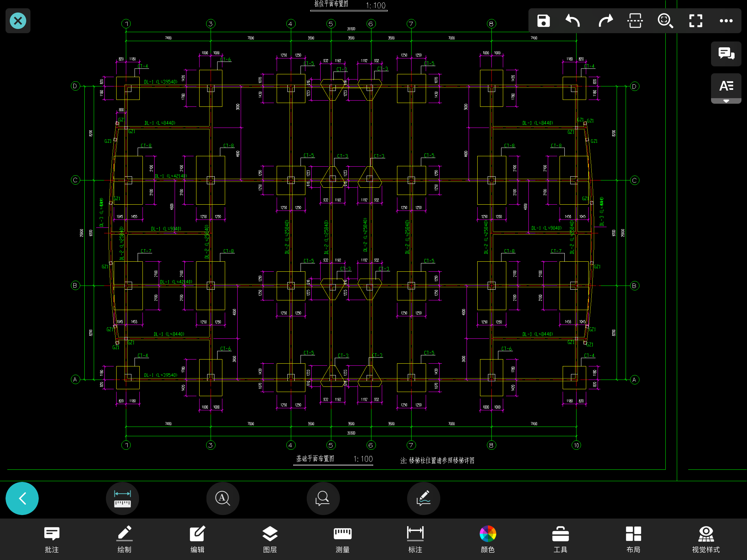Viewport: 747px width, 560px height.
Task: Redo the last action
Action: point(605,21)
